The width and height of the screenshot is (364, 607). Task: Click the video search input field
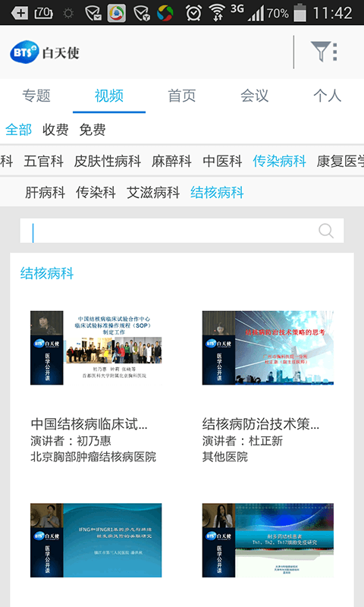(182, 231)
